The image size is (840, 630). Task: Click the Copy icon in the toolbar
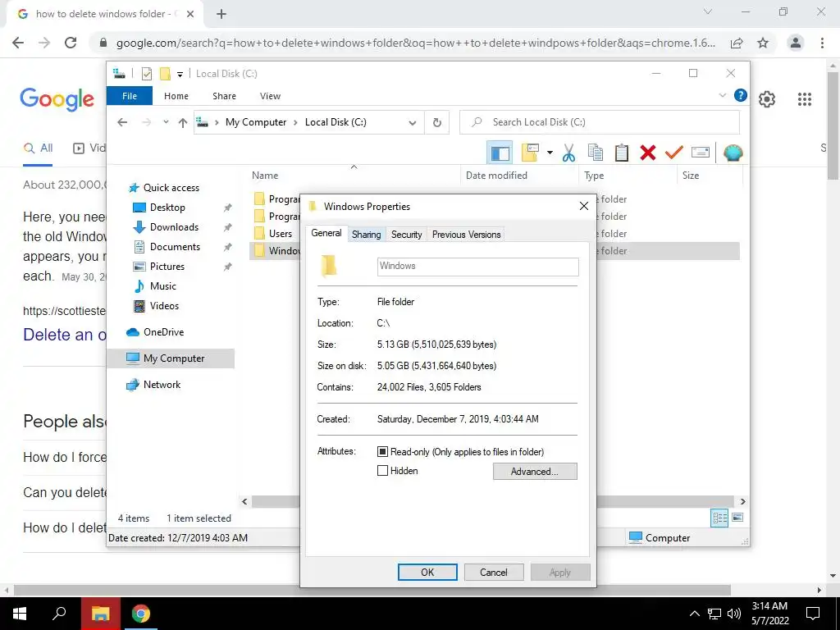pyautogui.click(x=596, y=153)
